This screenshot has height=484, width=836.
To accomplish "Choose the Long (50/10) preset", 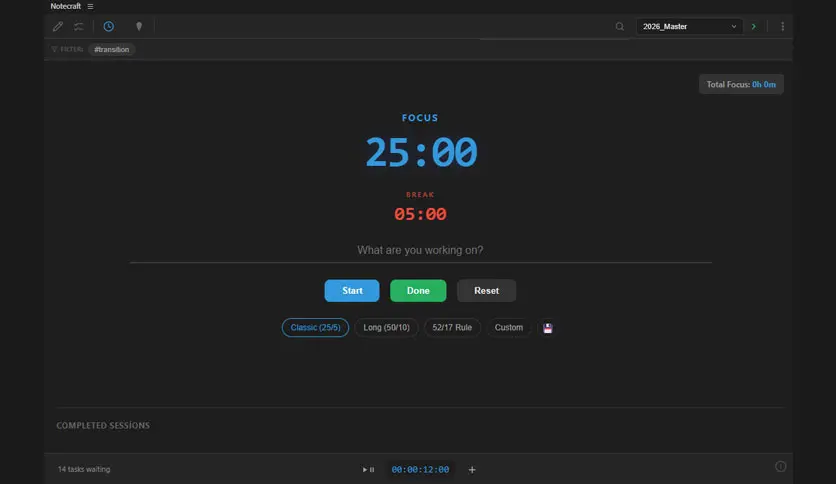I will click(x=387, y=327).
